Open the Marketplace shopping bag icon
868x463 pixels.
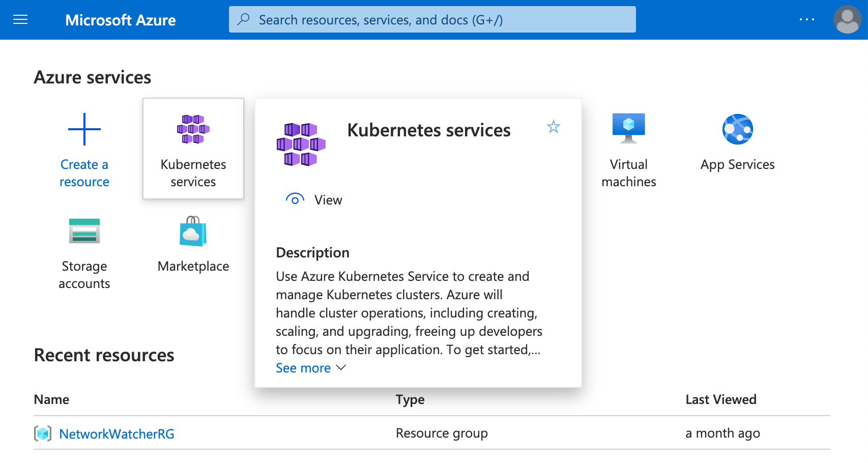click(x=193, y=231)
